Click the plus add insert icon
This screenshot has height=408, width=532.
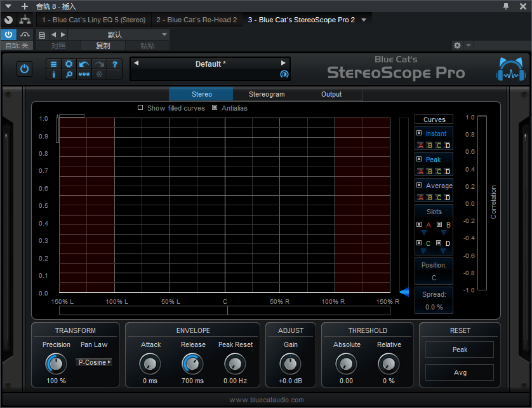click(25, 6)
